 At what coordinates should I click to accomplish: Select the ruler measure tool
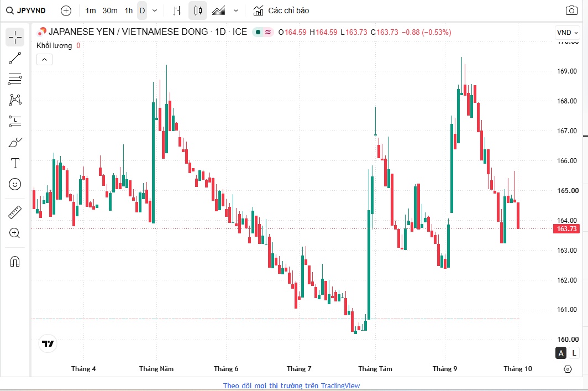(15, 212)
